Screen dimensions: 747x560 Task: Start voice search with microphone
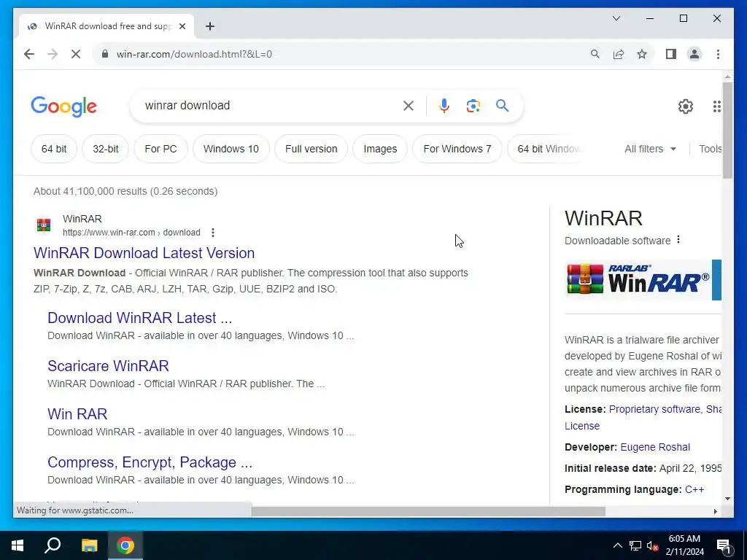pos(444,106)
